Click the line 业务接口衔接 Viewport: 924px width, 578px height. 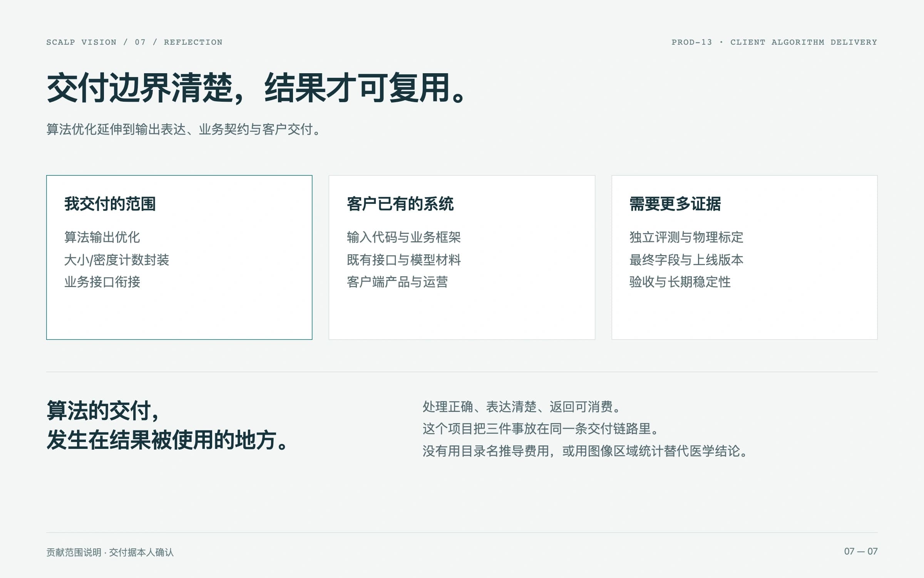click(102, 282)
